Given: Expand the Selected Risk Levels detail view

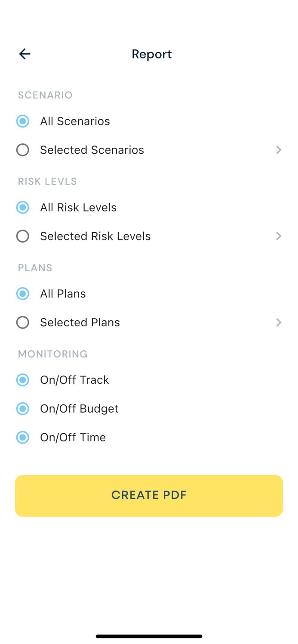Looking at the screenshot, I should coord(279,236).
